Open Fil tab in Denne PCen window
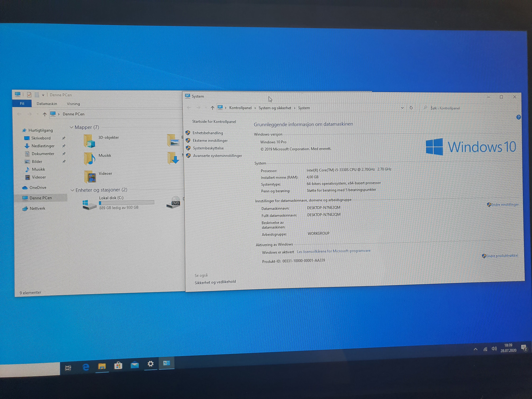 tap(22, 103)
